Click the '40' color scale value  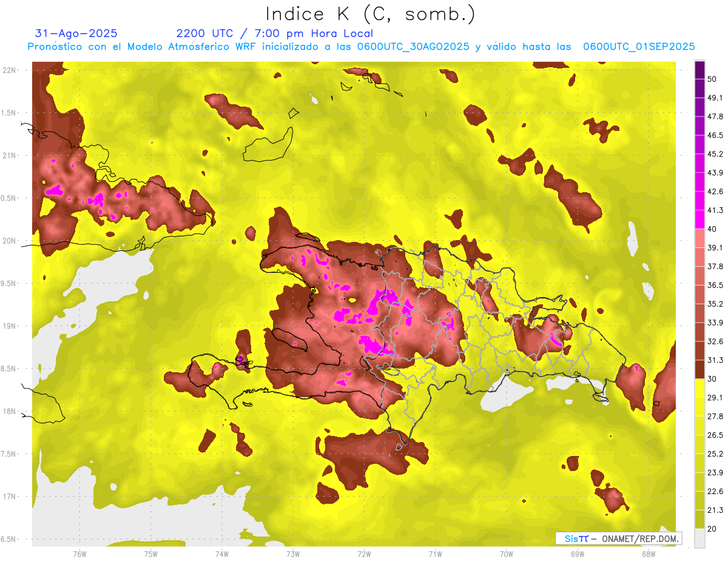coord(712,229)
